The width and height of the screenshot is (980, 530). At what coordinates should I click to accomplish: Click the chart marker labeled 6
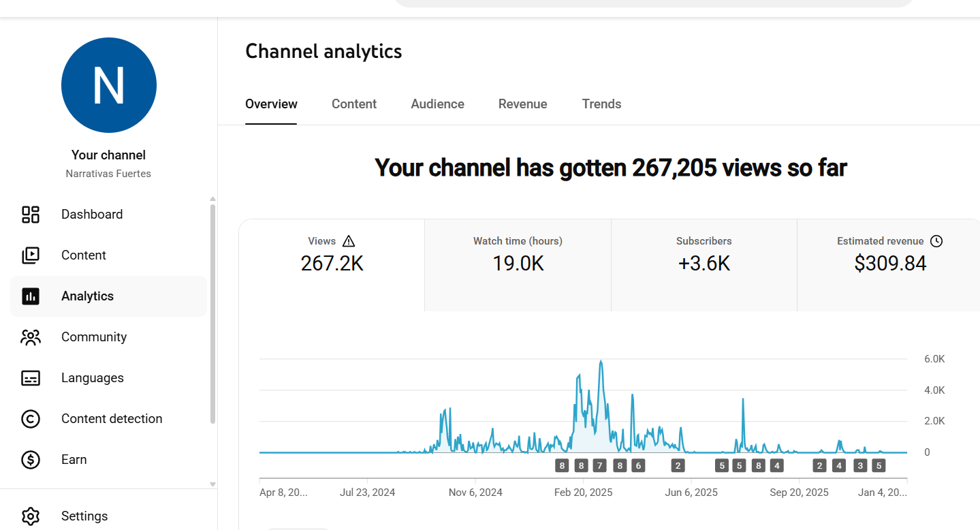pyautogui.click(x=637, y=466)
